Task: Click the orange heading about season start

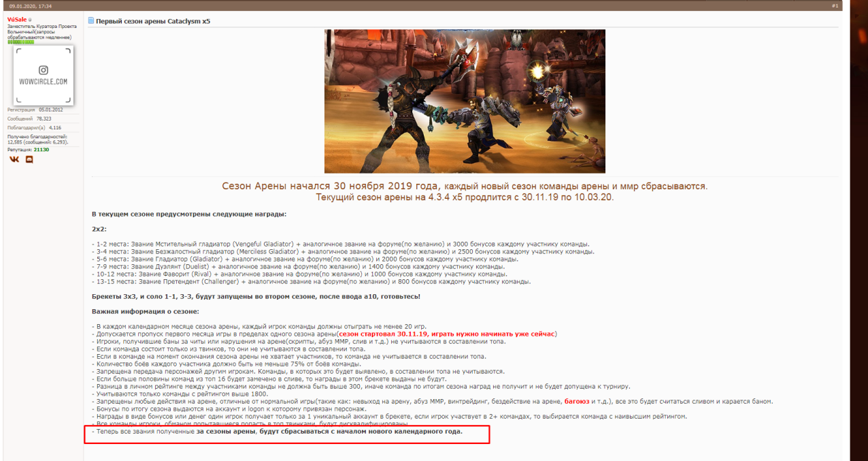Action: pyautogui.click(x=465, y=186)
